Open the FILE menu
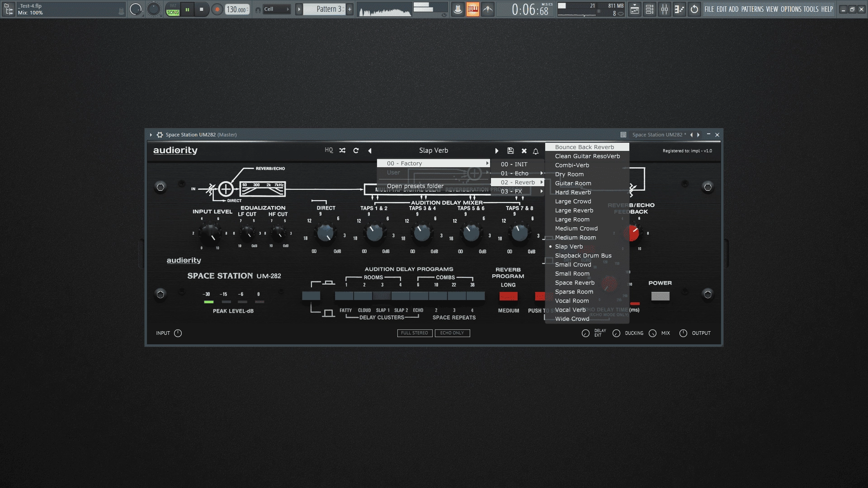This screenshot has width=868, height=488. click(709, 9)
